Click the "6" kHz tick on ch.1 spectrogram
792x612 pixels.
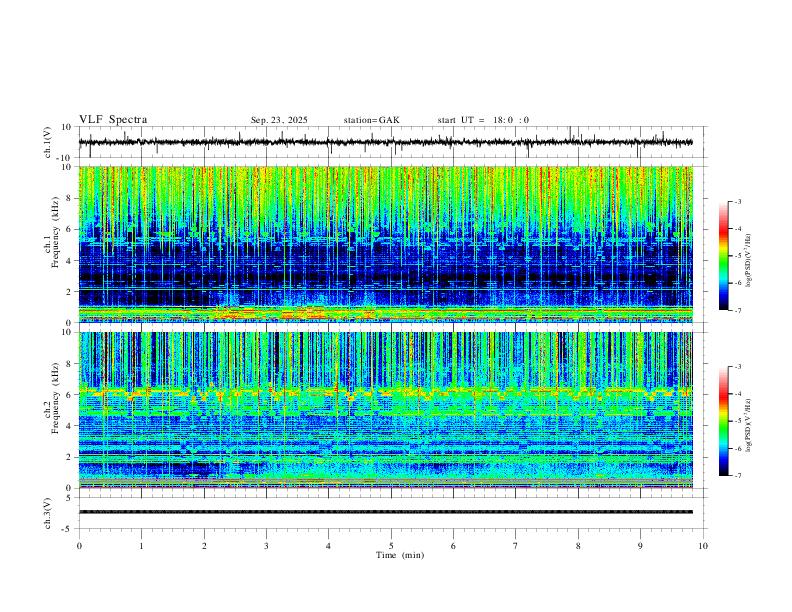pos(69,230)
